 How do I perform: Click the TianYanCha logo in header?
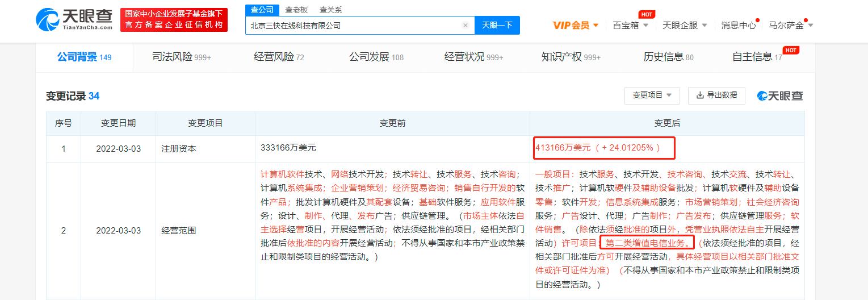(74, 20)
